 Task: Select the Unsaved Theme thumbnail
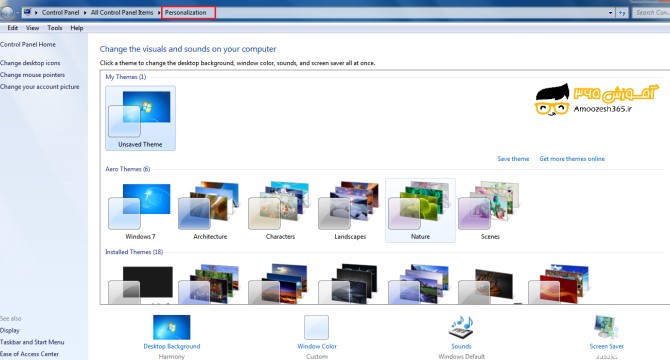(x=140, y=118)
